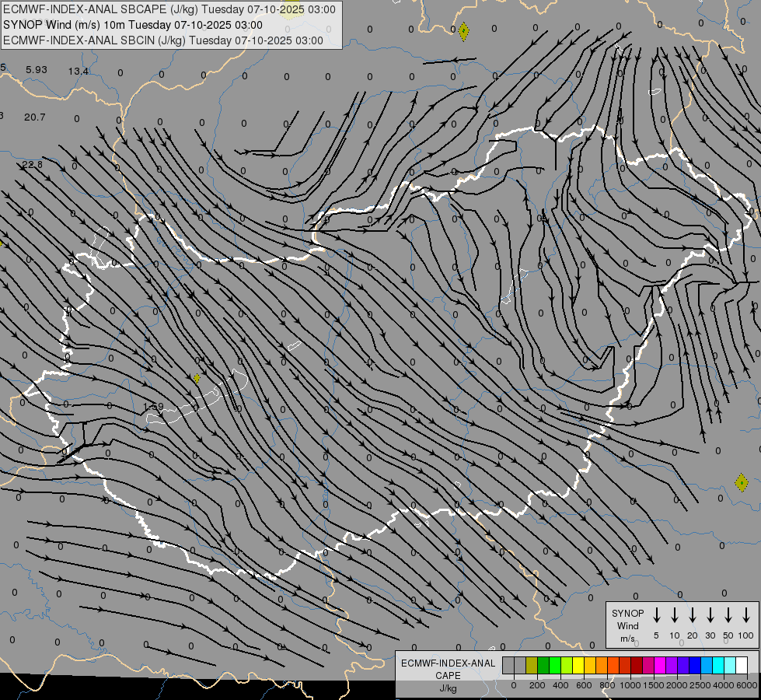Click the 20.7 CAPE value label
The width and height of the screenshot is (761, 700).
35,117
